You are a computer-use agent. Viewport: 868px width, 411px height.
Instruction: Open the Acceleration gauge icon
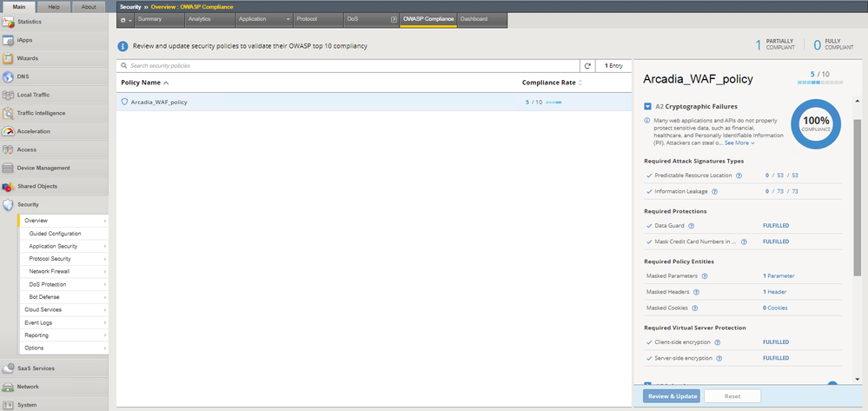coord(8,131)
